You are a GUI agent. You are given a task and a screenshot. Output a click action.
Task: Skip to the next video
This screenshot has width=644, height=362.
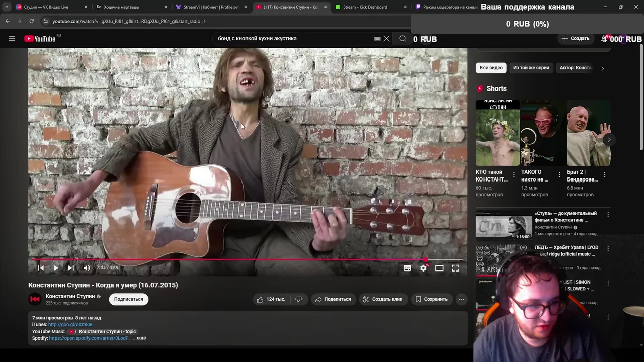point(71,268)
